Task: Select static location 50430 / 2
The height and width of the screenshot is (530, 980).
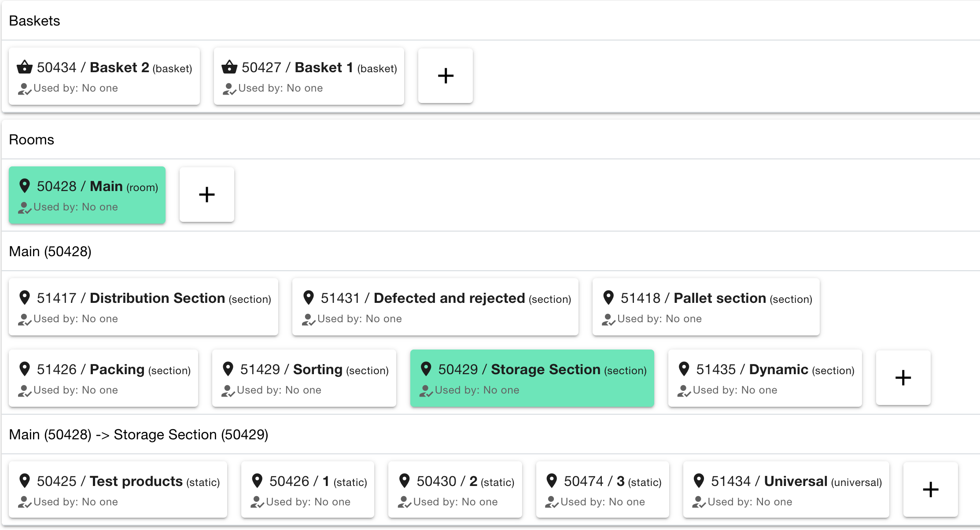Action: [455, 490]
